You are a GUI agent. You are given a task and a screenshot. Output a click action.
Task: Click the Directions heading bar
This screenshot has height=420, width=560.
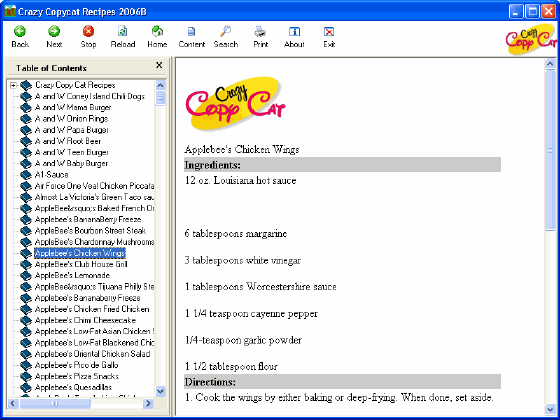click(342, 382)
